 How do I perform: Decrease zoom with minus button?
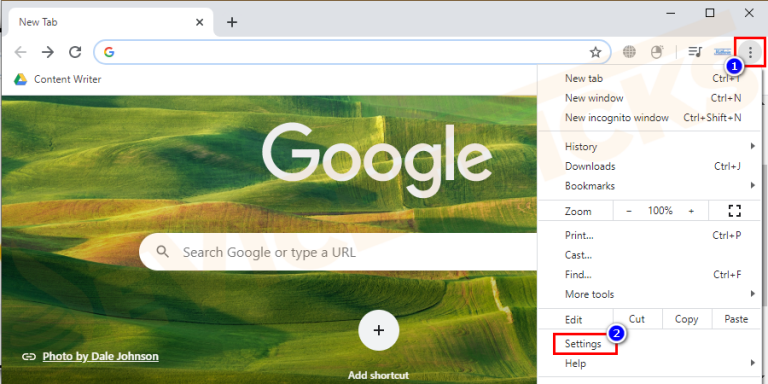point(629,211)
